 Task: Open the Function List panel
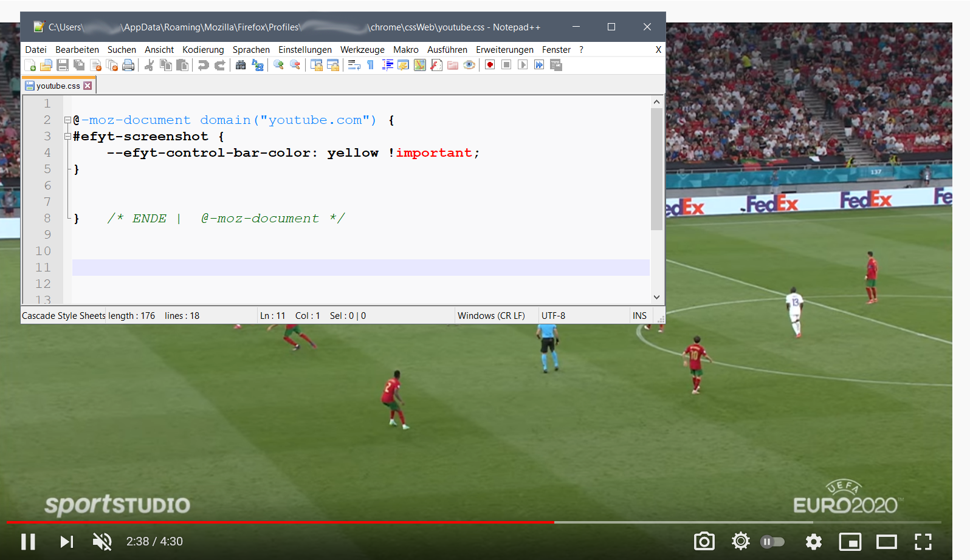tap(436, 65)
